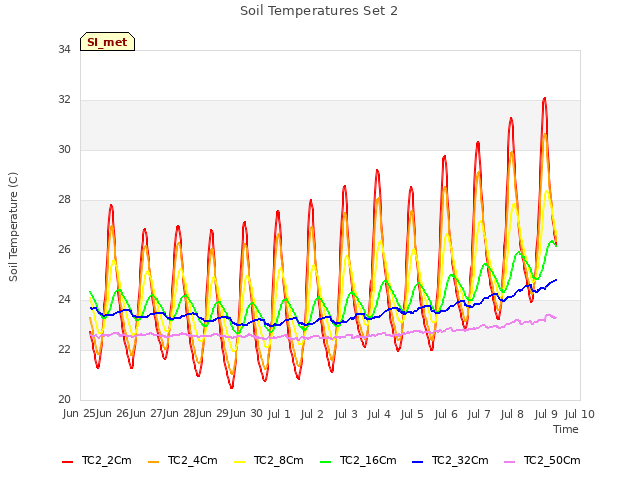Click the Jul 8 x-axis tick label
The height and width of the screenshot is (480, 640).
(x=512, y=414)
